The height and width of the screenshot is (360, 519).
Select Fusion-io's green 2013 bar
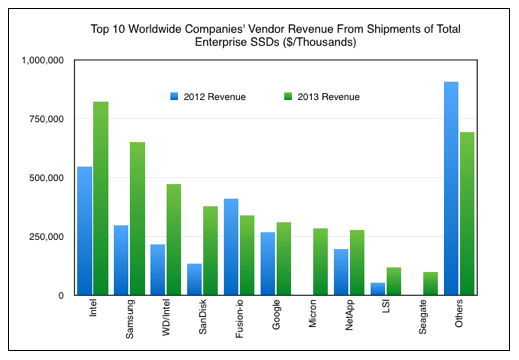247,255
